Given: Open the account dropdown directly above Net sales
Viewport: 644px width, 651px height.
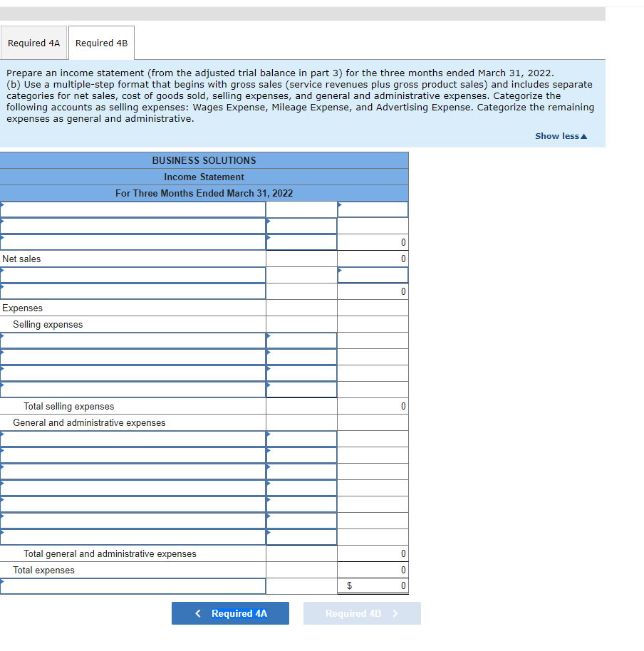Looking at the screenshot, I should coord(133,242).
